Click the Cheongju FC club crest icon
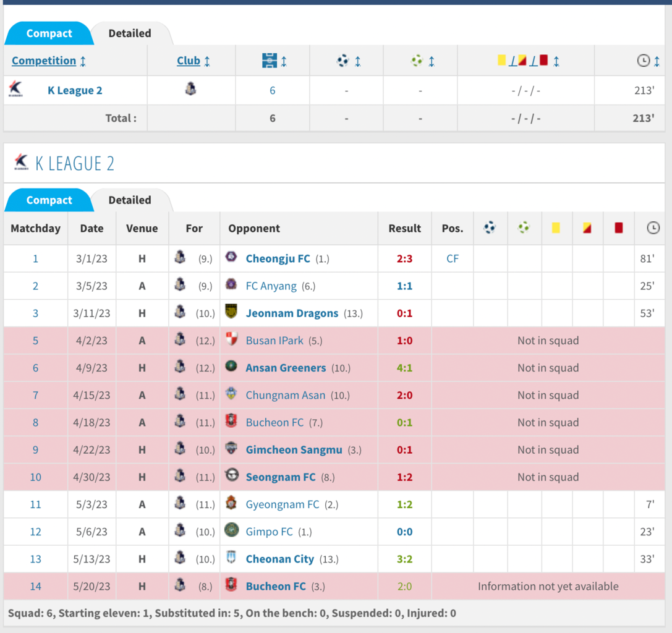Viewport: 672px width, 633px height. (x=231, y=258)
